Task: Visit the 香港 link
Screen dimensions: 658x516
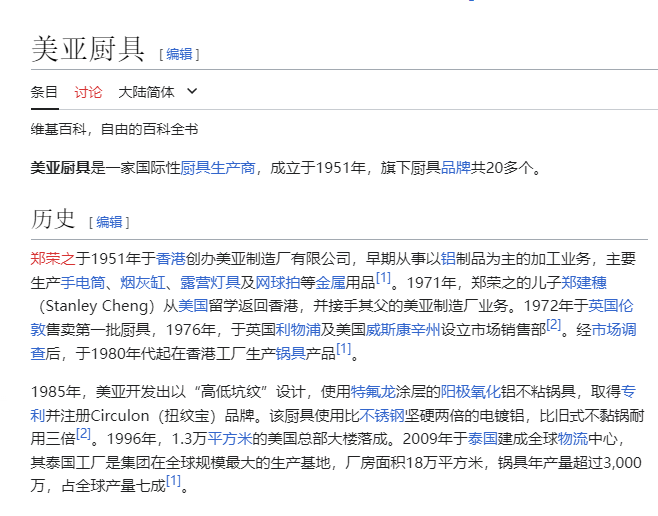Action: pos(170,258)
